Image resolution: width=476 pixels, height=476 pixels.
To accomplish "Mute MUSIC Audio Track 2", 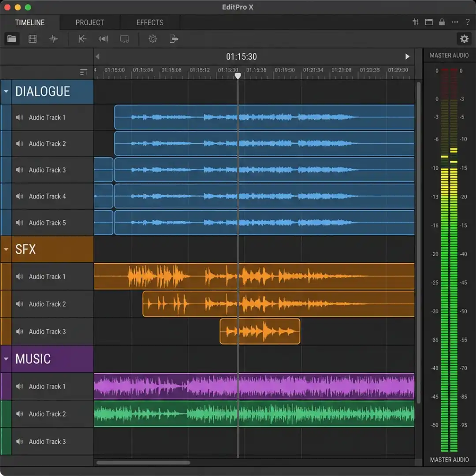I will (19, 414).
